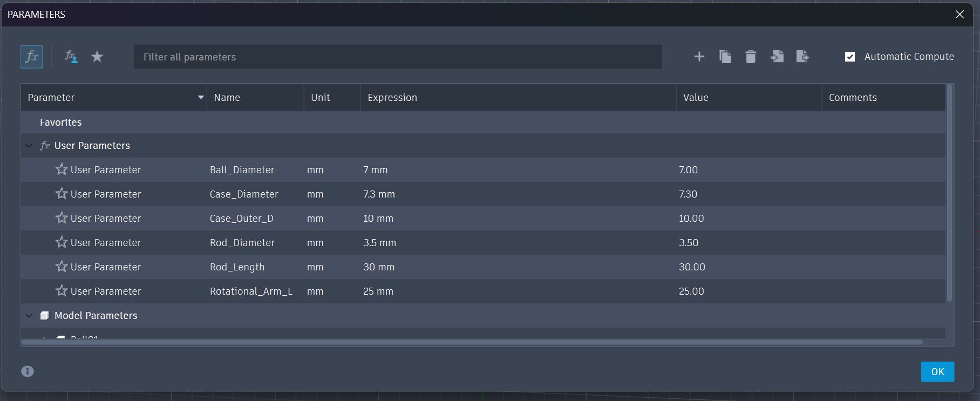This screenshot has height=401, width=980.
Task: Click the export parameters icon
Action: 802,57
